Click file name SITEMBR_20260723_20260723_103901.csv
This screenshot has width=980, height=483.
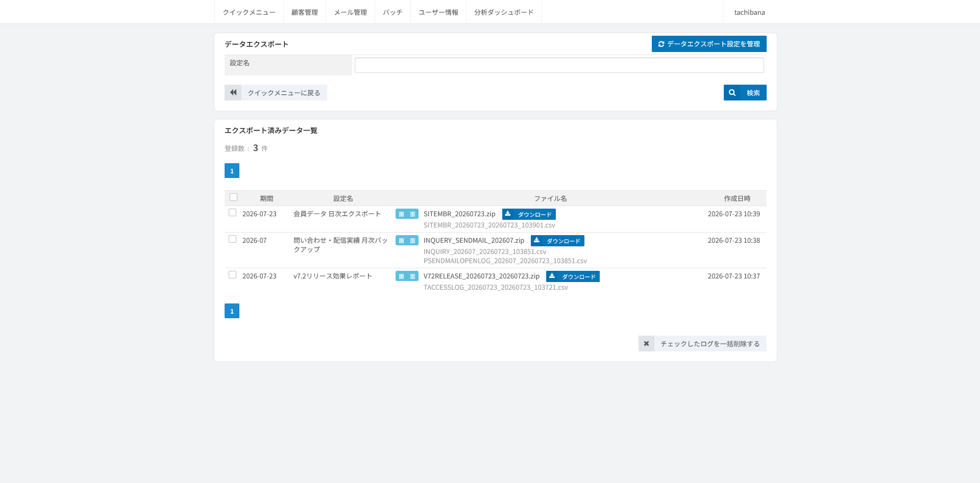[x=489, y=225]
